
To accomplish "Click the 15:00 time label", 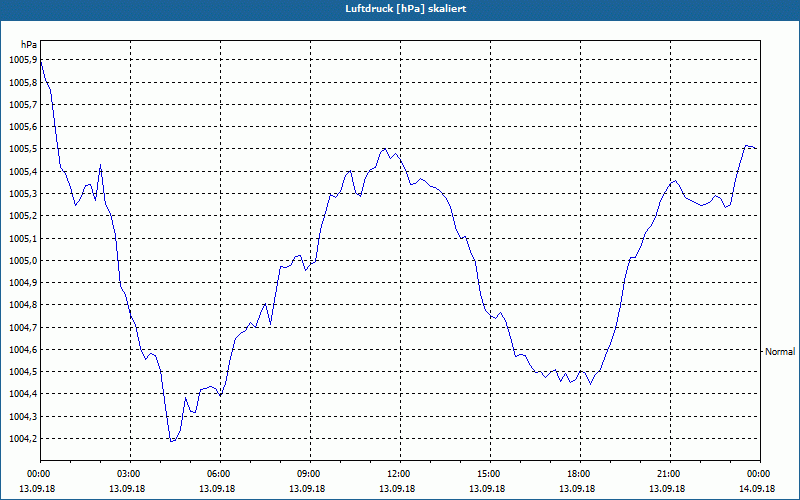I will [490, 474].
